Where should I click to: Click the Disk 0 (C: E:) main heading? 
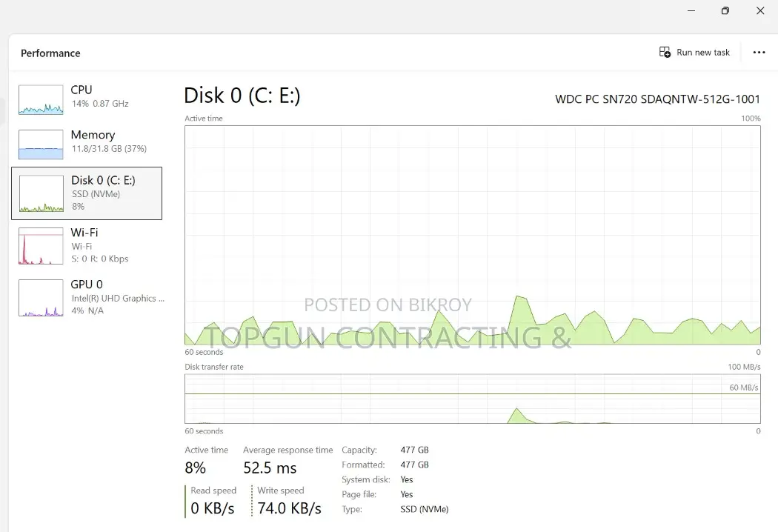point(242,96)
